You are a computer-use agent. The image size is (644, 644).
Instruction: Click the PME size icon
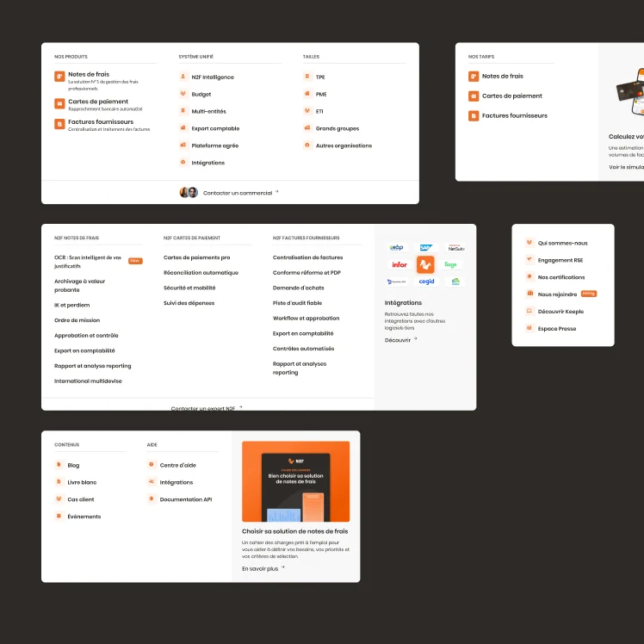coord(307,94)
